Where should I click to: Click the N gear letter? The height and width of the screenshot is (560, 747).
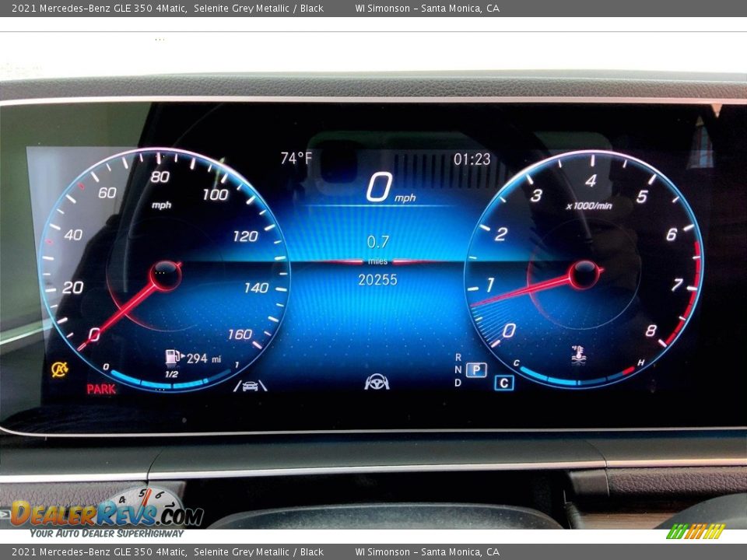[x=458, y=369]
